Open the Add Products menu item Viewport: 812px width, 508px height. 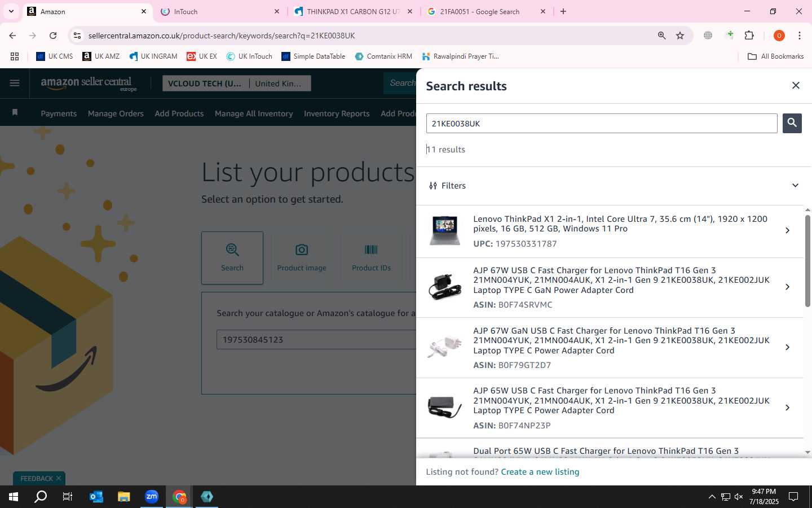(179, 113)
